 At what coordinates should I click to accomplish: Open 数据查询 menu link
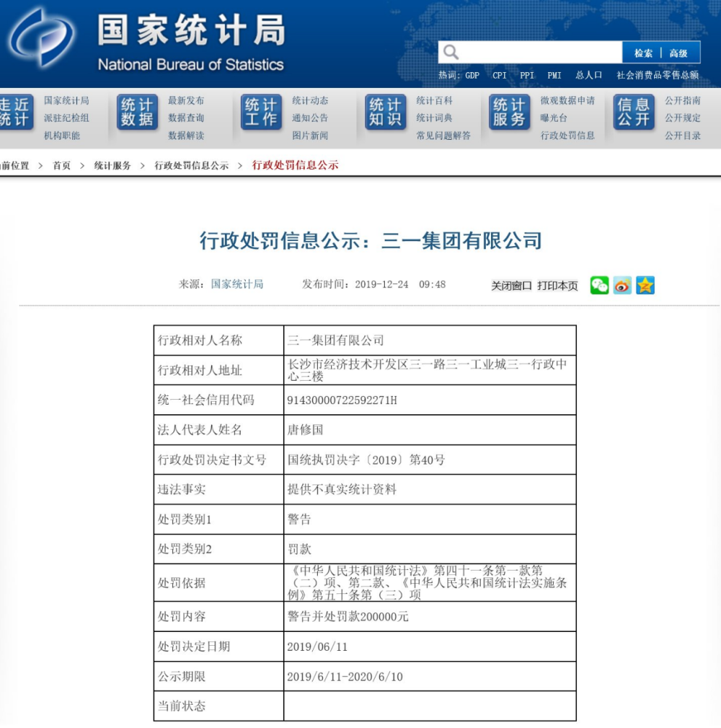186,118
